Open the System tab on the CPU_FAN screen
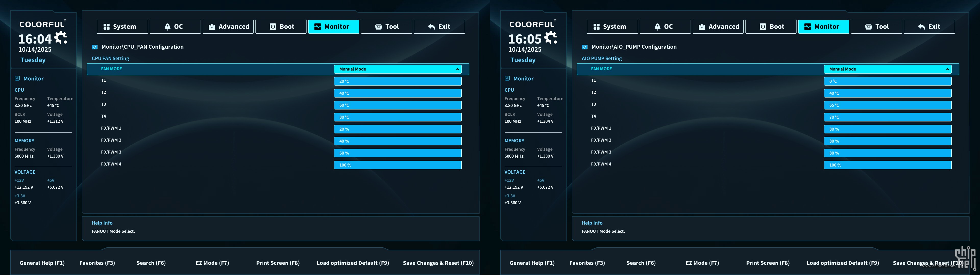This screenshot has width=980, height=275. click(x=122, y=26)
